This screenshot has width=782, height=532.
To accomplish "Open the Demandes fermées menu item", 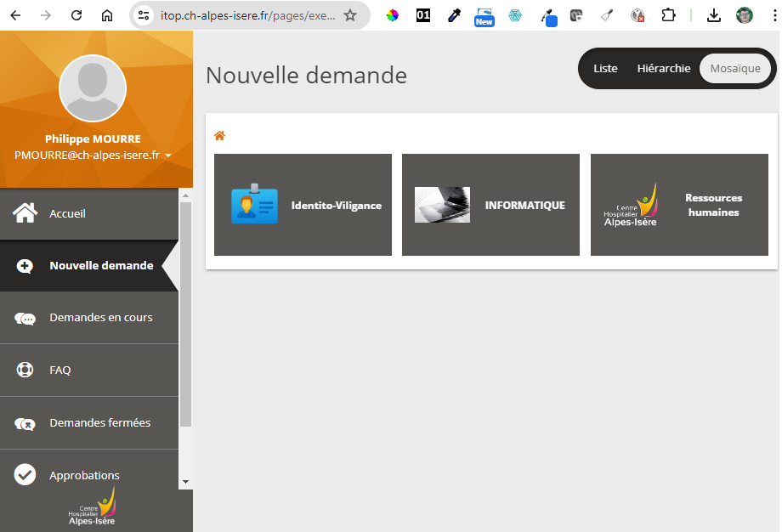I will tap(99, 423).
